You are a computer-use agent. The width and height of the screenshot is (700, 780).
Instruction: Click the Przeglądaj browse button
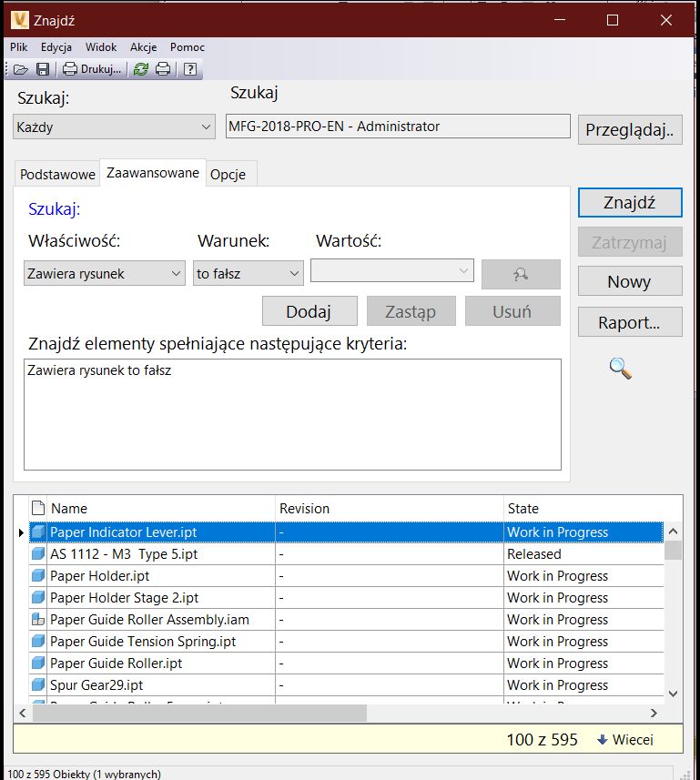630,129
